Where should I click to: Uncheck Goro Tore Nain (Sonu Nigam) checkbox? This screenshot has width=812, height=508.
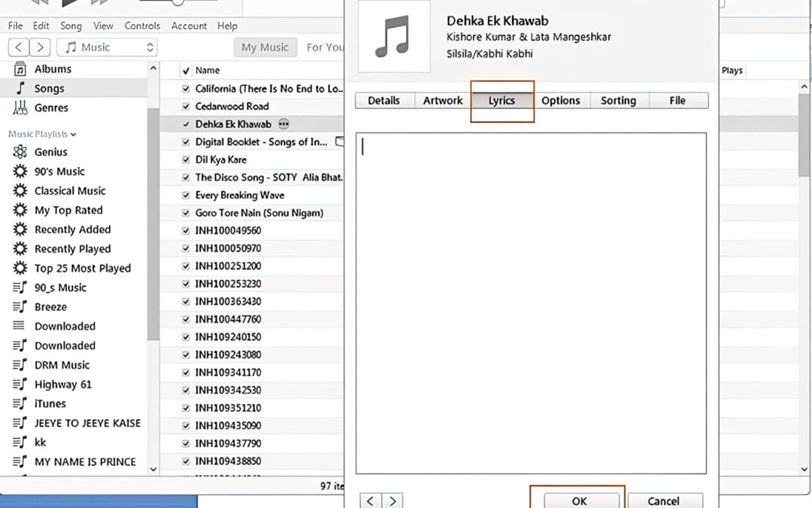point(186,212)
